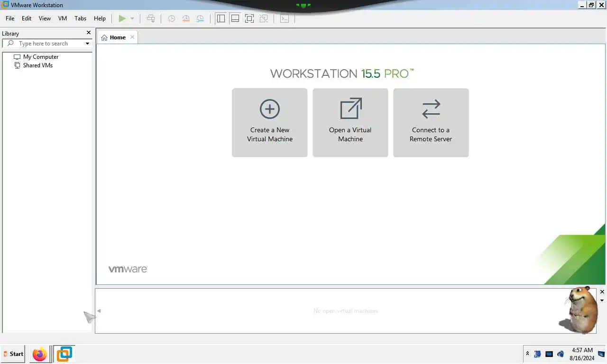Open the power options dropdown arrow
Image resolution: width=607 pixels, height=364 pixels.
[x=132, y=18]
